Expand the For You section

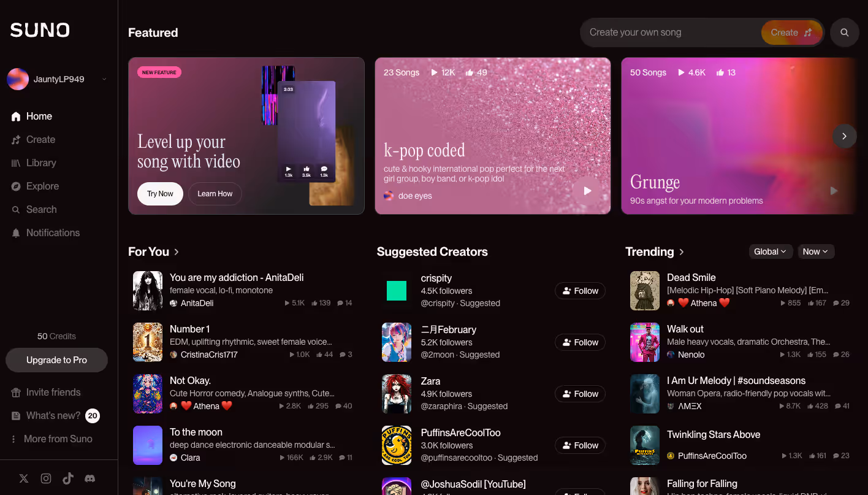[x=175, y=251]
